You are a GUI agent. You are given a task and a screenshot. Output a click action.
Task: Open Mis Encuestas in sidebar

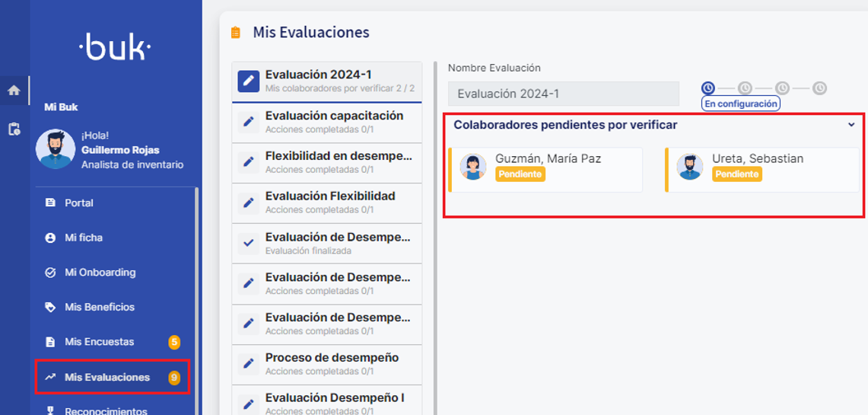click(99, 342)
